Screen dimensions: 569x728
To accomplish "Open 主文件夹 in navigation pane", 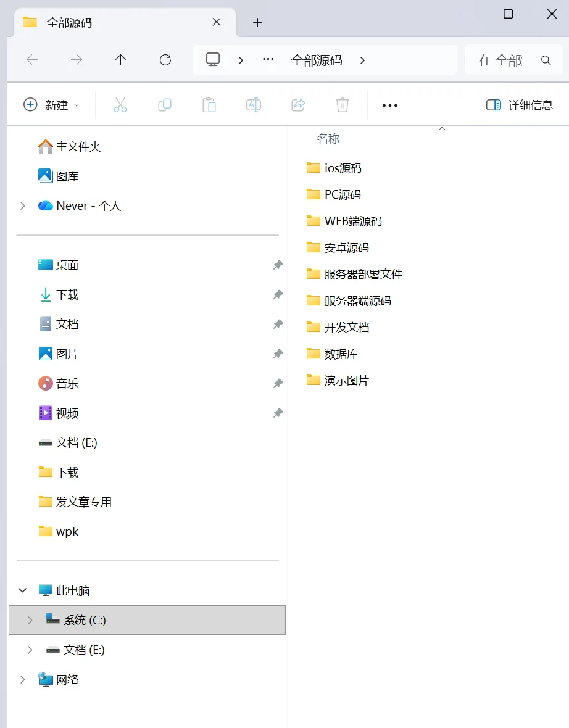I will pos(69,147).
